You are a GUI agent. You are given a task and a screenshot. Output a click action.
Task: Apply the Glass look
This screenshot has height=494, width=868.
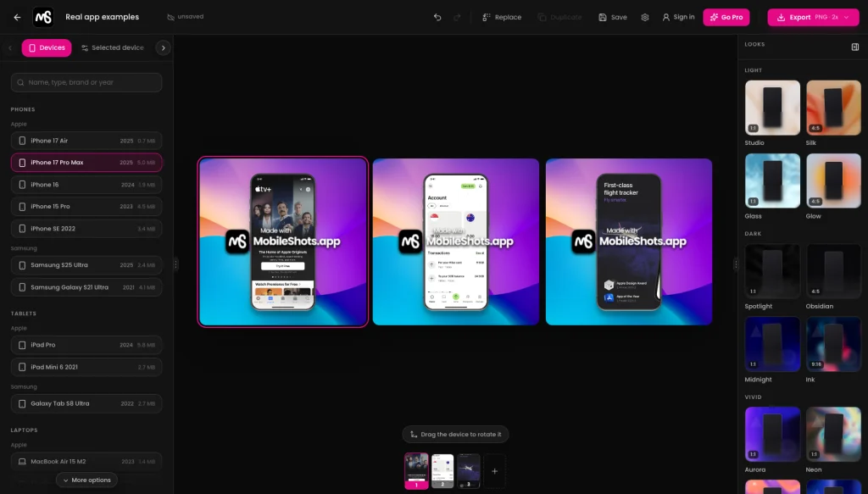pos(772,180)
